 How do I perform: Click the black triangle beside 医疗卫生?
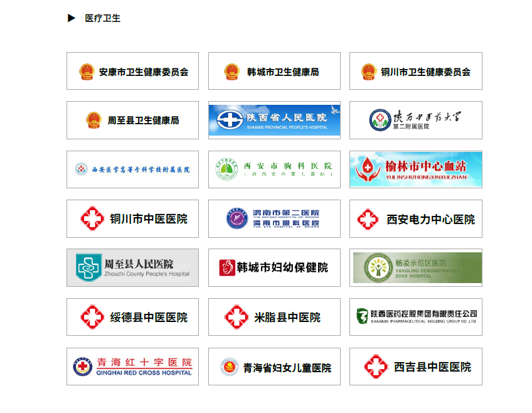point(72,18)
